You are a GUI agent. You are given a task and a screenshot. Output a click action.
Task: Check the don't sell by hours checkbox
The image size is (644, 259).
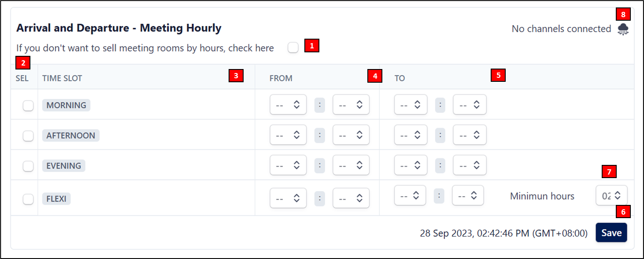pos(293,47)
